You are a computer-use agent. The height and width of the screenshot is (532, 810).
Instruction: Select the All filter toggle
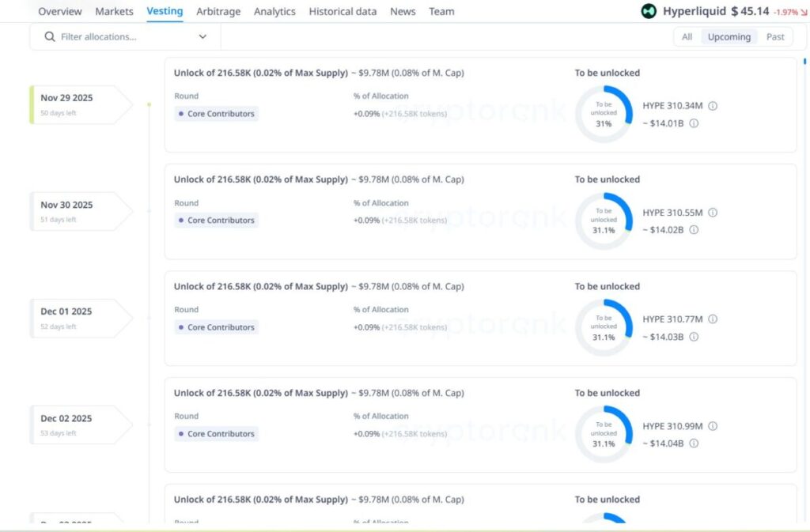pyautogui.click(x=687, y=37)
